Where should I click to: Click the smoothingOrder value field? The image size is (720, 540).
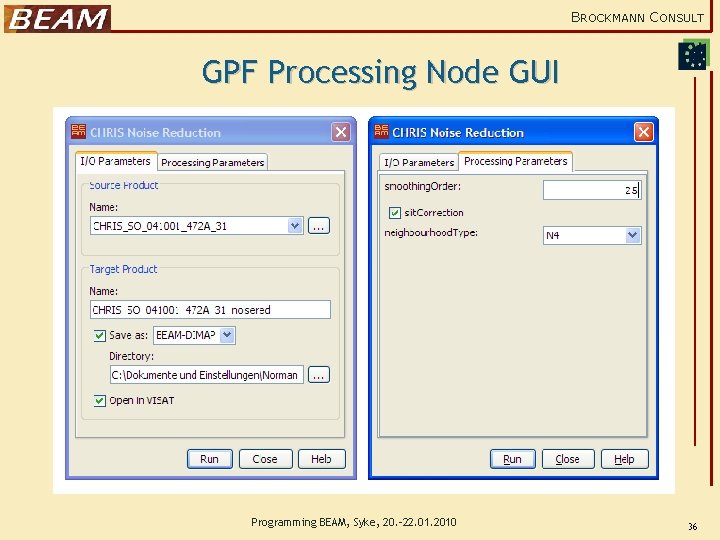click(592, 190)
